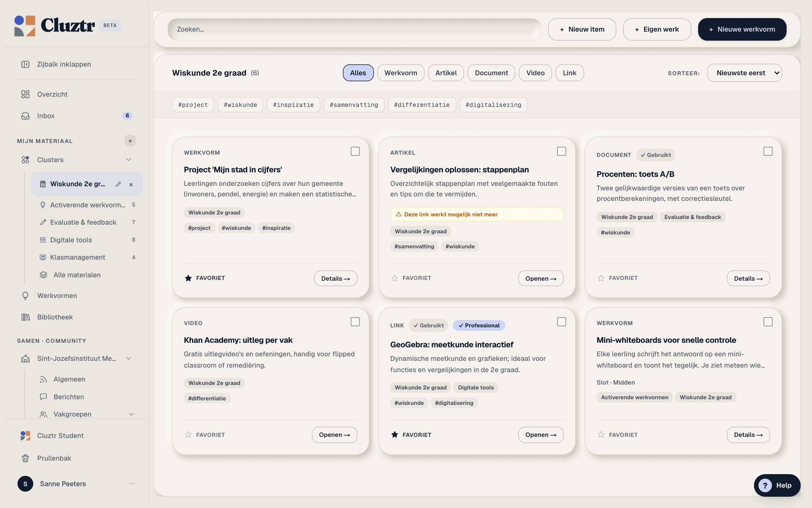Image resolution: width=812 pixels, height=508 pixels.
Task: Click Eigen werk button
Action: click(x=657, y=29)
